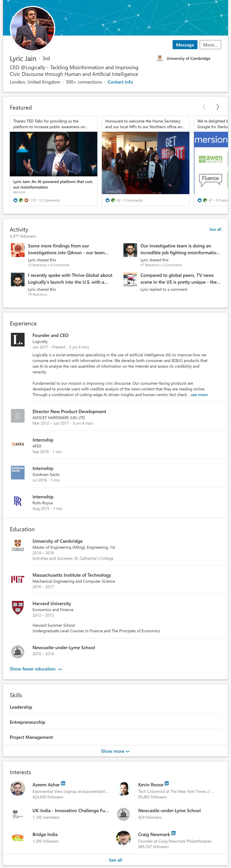Open the '12 Comments' on the TED post
231x868 pixels.
pos(49,201)
